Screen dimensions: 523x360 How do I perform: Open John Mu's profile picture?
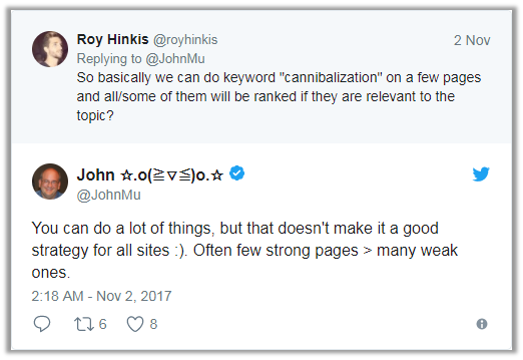(x=50, y=182)
